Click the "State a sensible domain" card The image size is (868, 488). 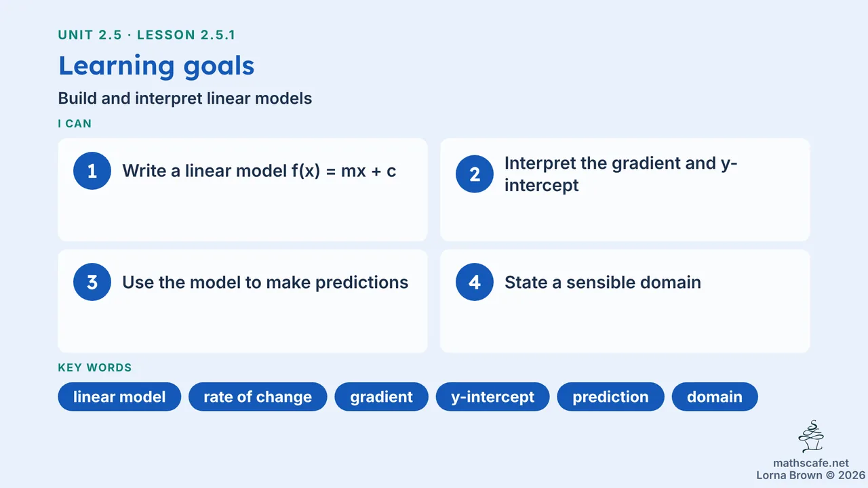[625, 301]
